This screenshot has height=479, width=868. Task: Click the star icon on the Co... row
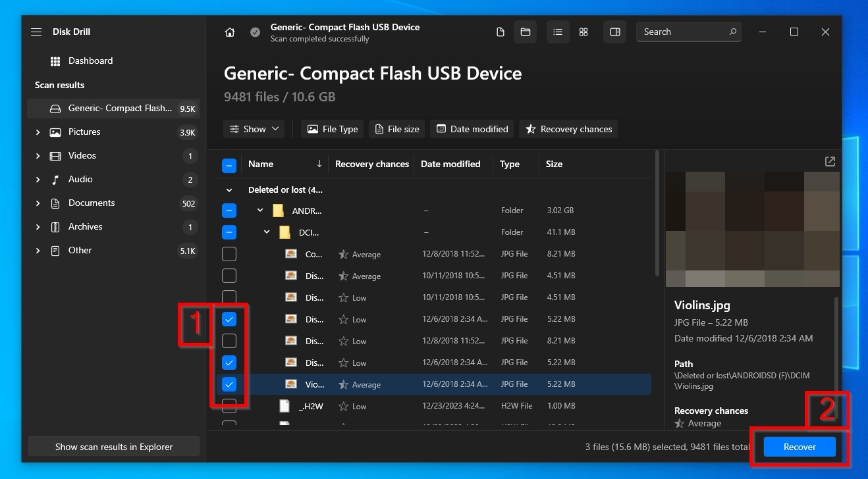point(343,255)
